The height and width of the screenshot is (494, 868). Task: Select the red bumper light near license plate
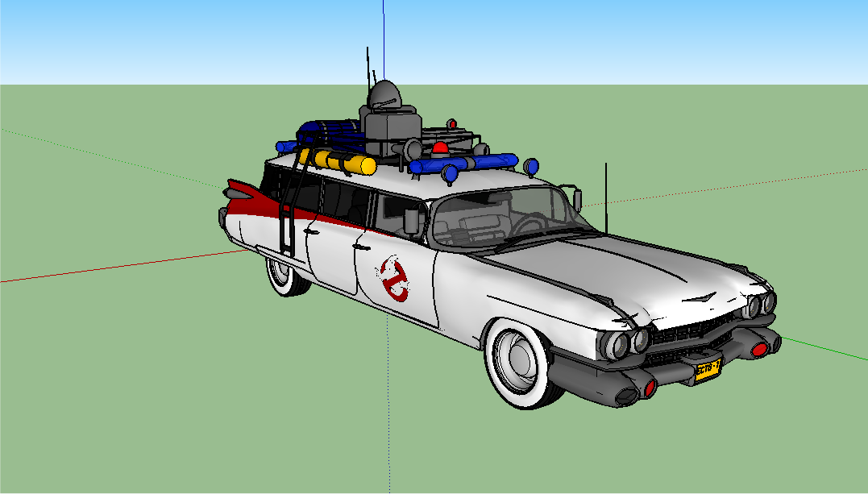click(759, 350)
